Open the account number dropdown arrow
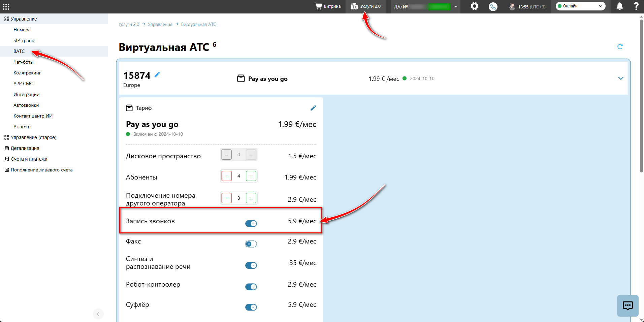Image resolution: width=644 pixels, height=322 pixels. coord(455,7)
